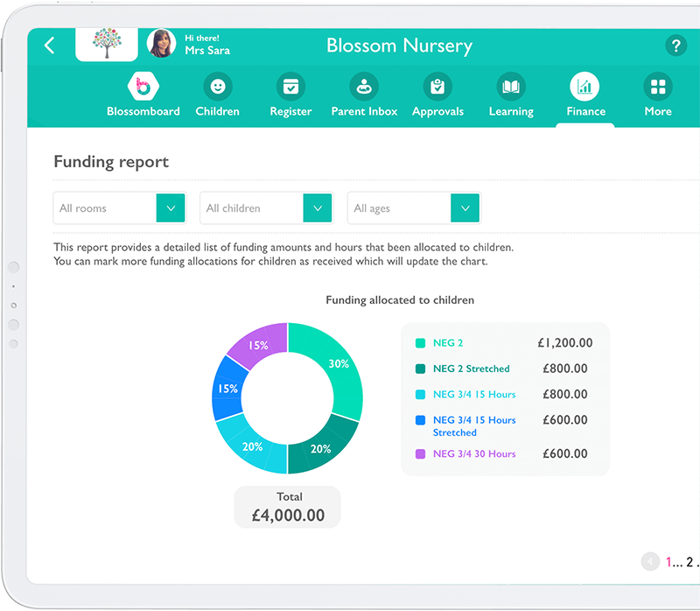Screen dimensions: 700x611
Task: Select the 30% green donut segment
Action: 339,364
